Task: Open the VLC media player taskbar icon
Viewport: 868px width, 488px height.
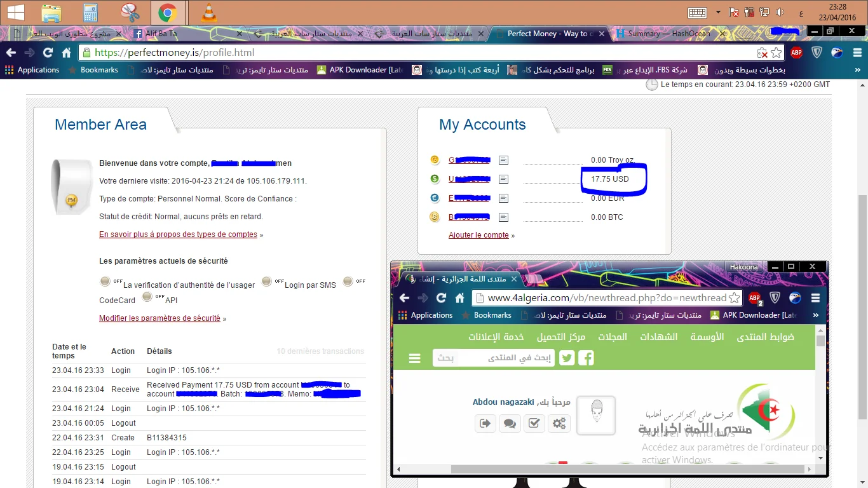Action: pyautogui.click(x=208, y=13)
